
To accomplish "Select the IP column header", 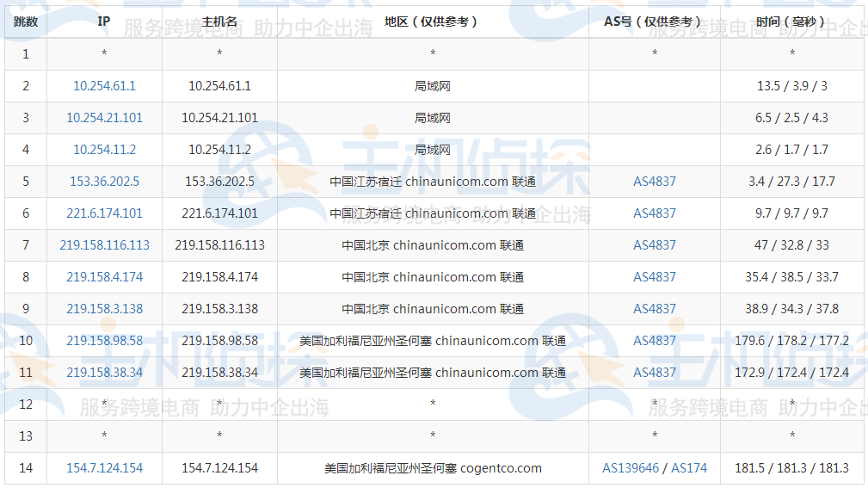I will tap(104, 22).
